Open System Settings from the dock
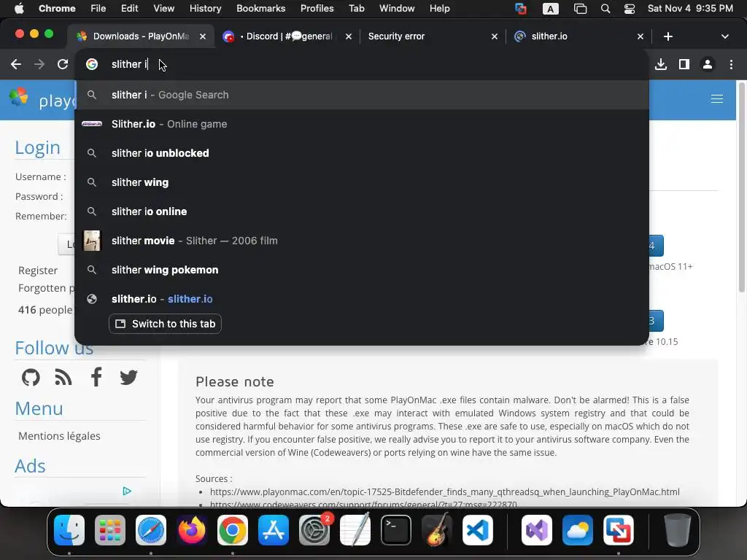This screenshot has height=560, width=747. tap(314, 530)
